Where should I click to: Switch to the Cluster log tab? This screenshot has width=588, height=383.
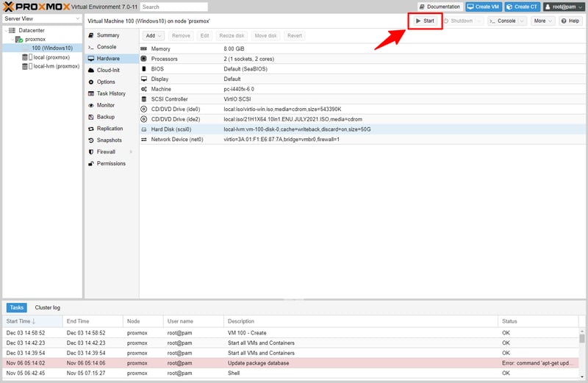tap(47, 307)
